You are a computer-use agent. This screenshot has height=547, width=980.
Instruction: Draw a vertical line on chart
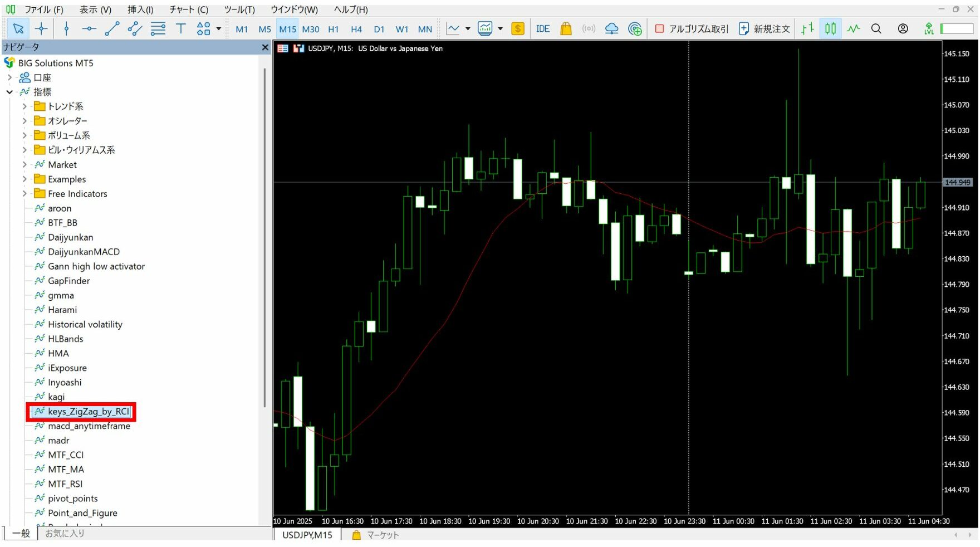point(66,29)
